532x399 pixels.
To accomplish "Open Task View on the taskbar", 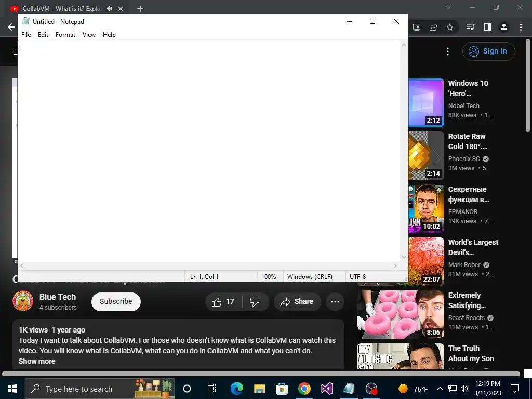I will [x=212, y=389].
